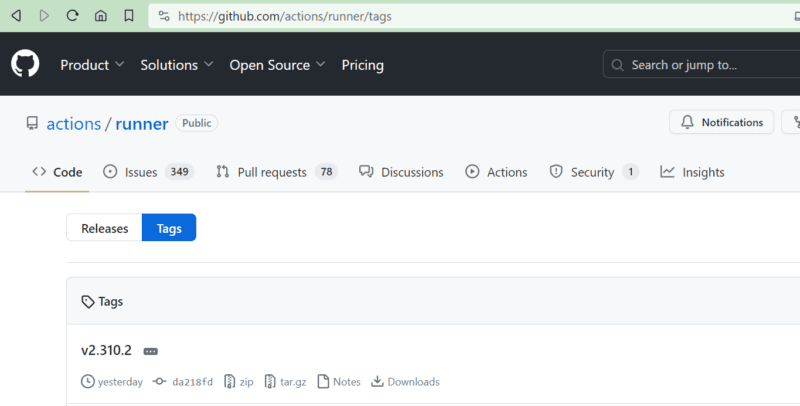Screen dimensions: 800x406
Task: Open the v2.310.2 tag
Action: pyautogui.click(x=106, y=350)
